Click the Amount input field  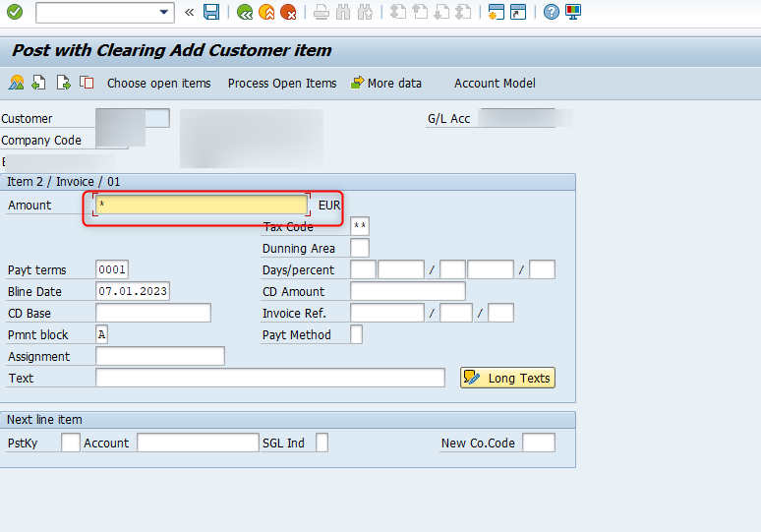point(202,205)
